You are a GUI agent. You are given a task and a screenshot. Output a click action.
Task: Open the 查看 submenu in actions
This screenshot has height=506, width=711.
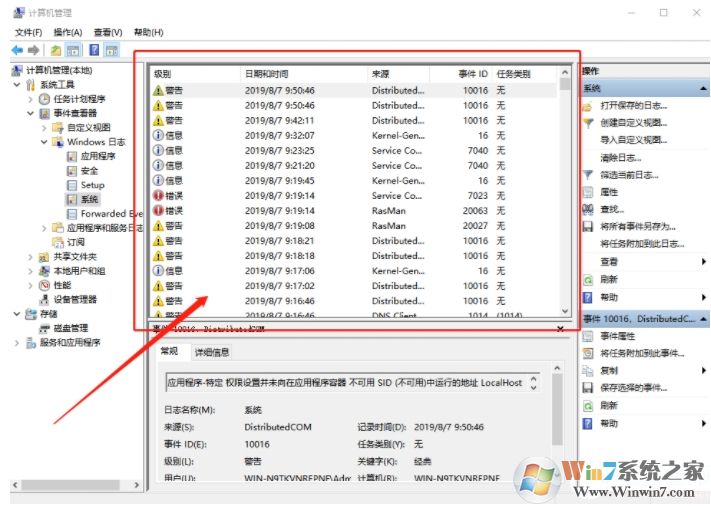pyautogui.click(x=609, y=262)
